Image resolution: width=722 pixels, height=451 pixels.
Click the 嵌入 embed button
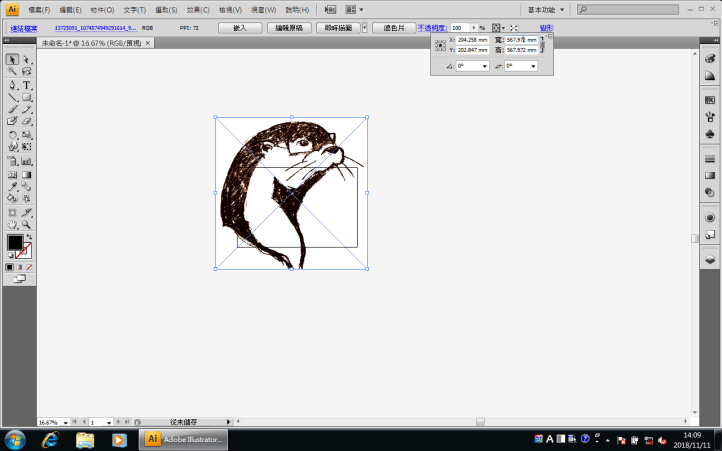[239, 28]
